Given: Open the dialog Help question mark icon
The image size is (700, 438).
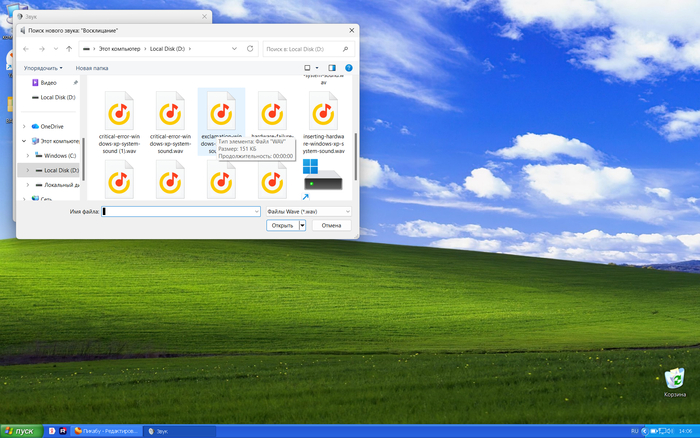Looking at the screenshot, I should (348, 68).
